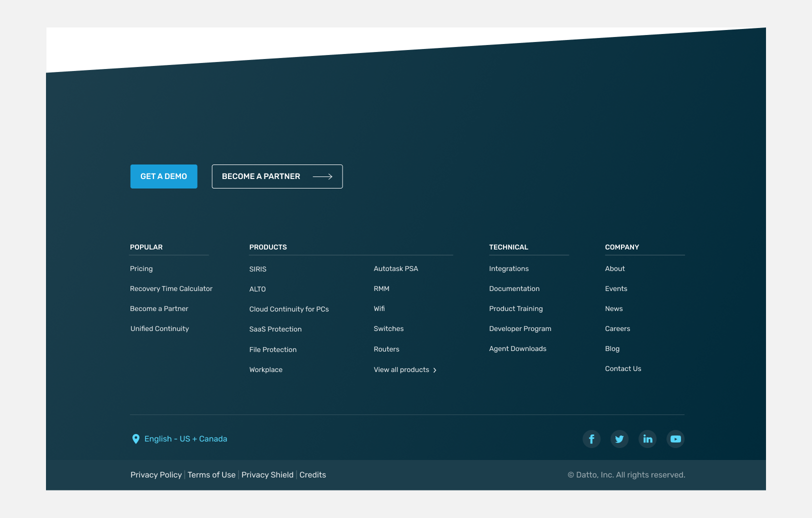Open the Twitter social icon
This screenshot has width=812, height=518.
click(619, 439)
